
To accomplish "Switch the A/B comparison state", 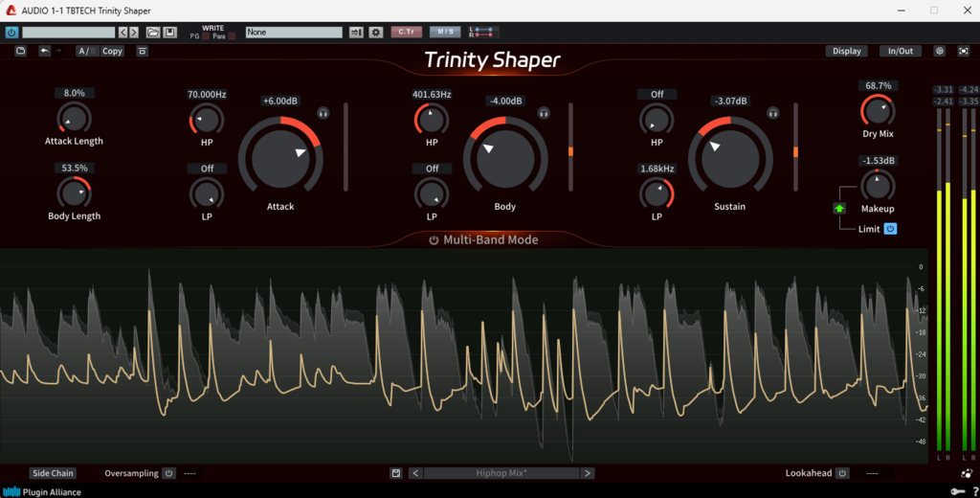I will pos(87,52).
